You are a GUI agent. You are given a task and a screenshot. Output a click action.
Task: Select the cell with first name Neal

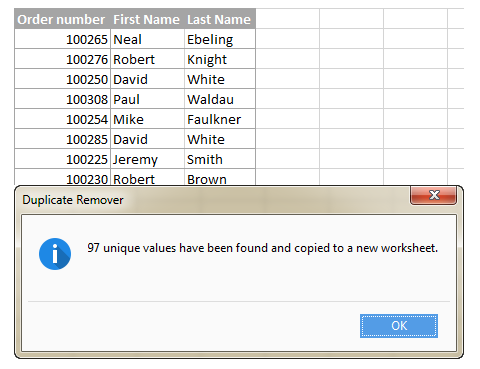tap(147, 39)
